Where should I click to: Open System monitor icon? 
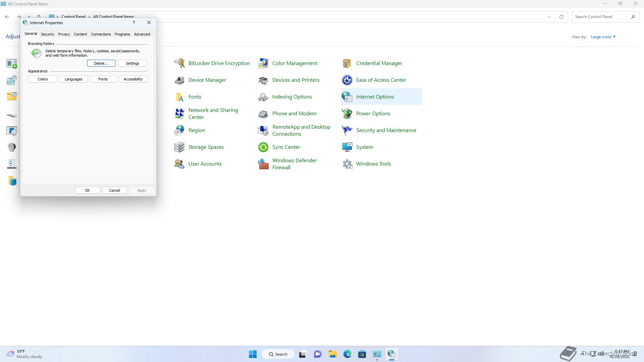[x=347, y=147]
